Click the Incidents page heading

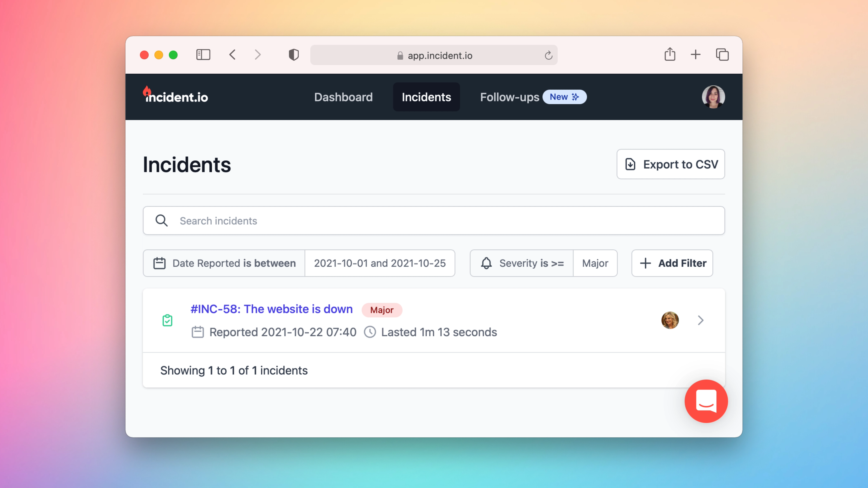pyautogui.click(x=187, y=165)
